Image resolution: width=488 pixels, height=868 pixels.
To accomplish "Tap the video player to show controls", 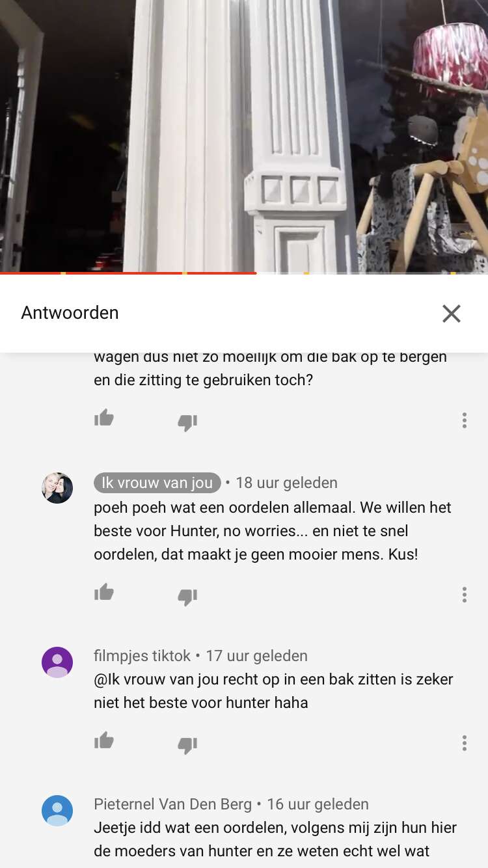I will coord(244,135).
